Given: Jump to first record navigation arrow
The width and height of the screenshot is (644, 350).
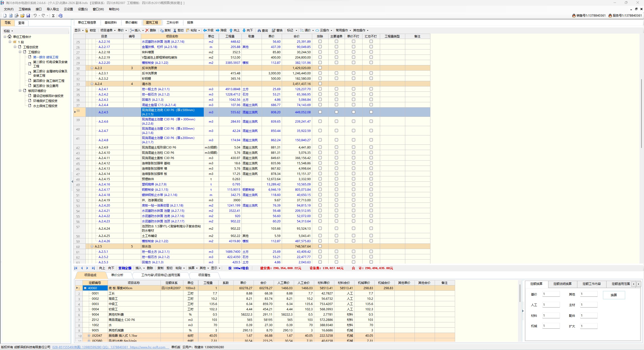Looking at the screenshot, I should coord(76,268).
